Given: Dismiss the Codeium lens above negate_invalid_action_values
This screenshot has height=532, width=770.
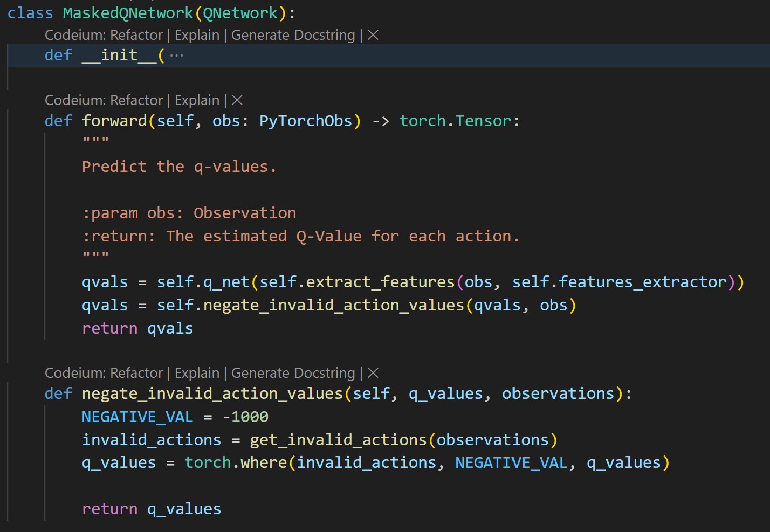Looking at the screenshot, I should pos(373,372).
